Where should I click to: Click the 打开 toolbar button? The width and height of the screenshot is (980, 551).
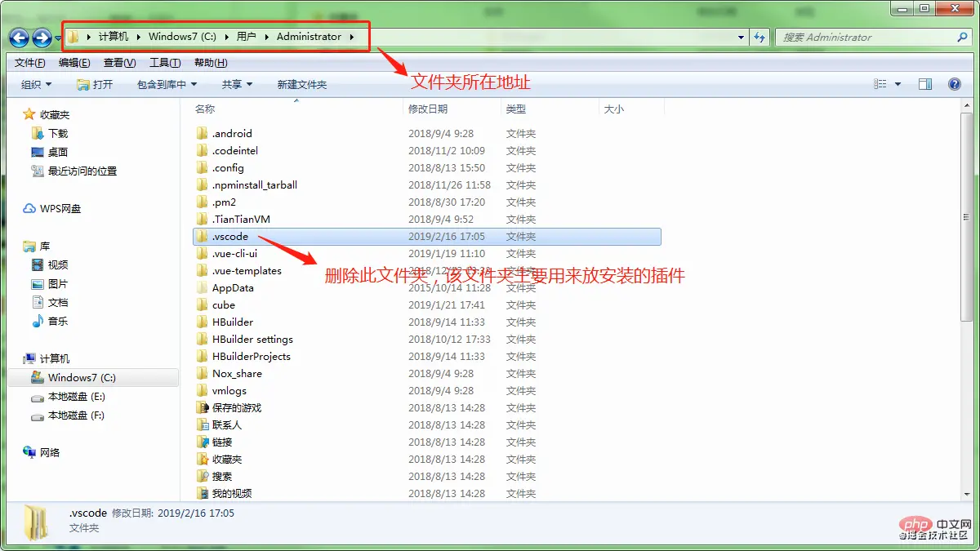pos(95,84)
